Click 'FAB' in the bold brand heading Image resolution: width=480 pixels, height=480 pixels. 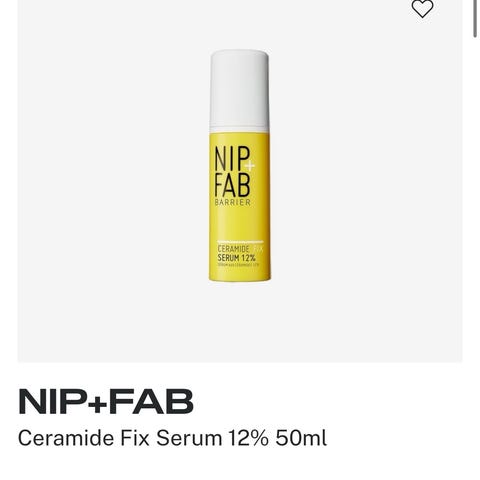pos(152,402)
